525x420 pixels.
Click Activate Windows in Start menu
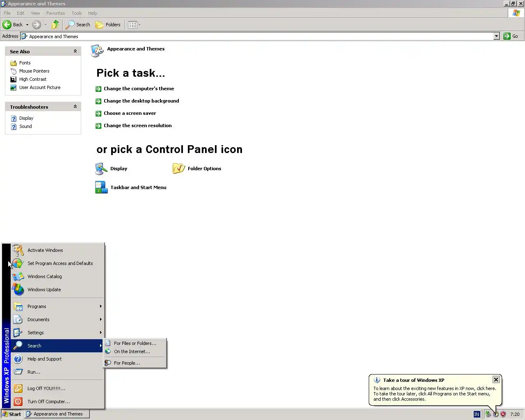pos(57,250)
